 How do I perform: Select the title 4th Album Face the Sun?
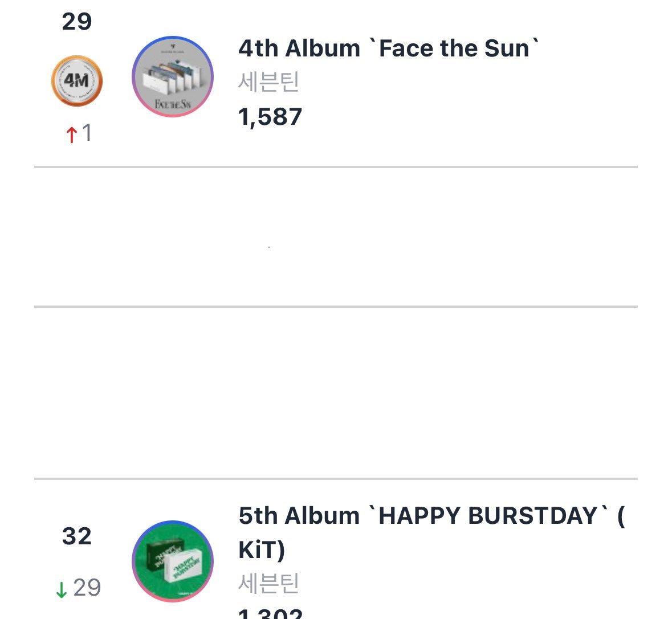click(388, 48)
